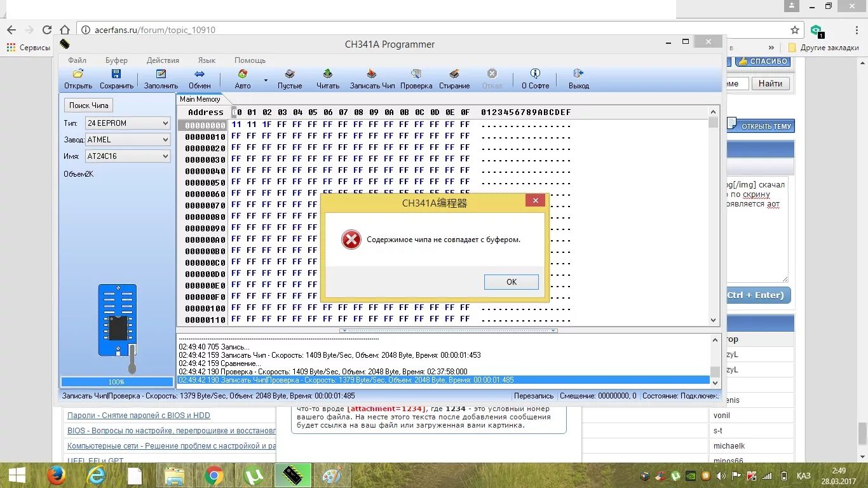This screenshot has width=868, height=488.
Task: Click the 100% progress bar
Action: (x=117, y=382)
